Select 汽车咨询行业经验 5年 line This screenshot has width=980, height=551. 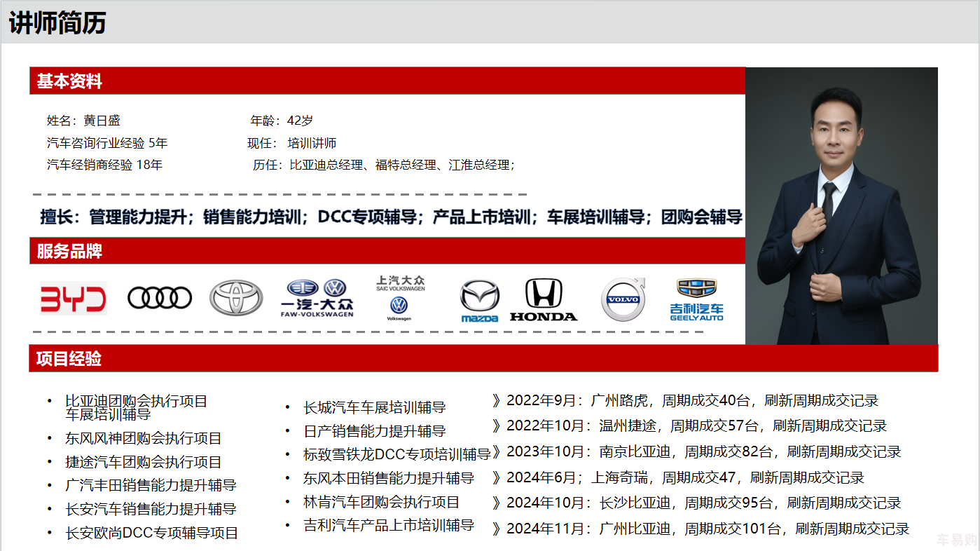coord(107,143)
